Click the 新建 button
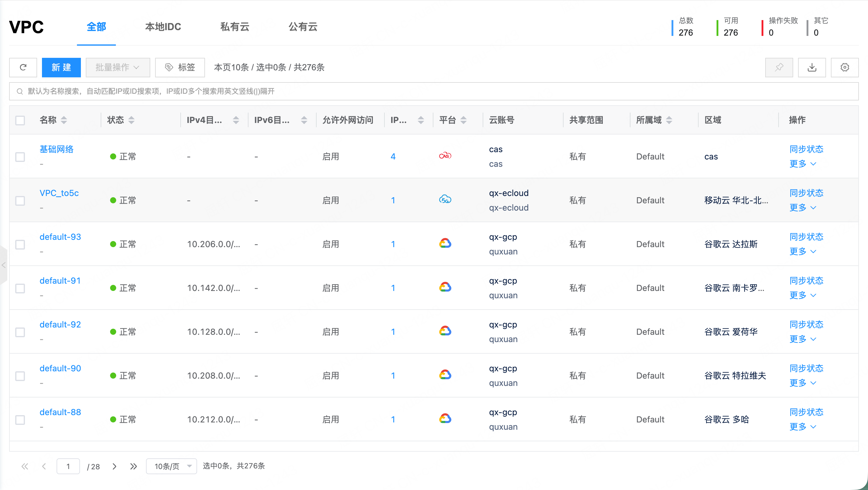Screen dimensions: 868x490 point(61,68)
